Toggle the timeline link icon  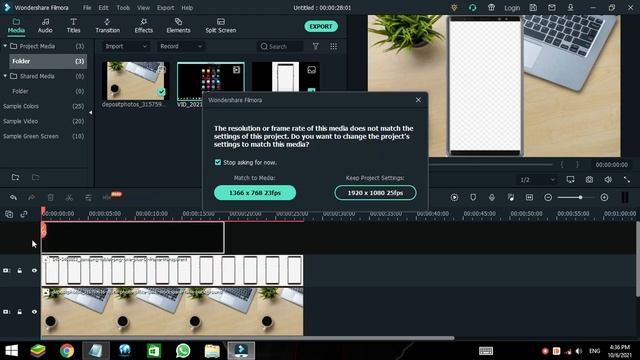coord(24,214)
